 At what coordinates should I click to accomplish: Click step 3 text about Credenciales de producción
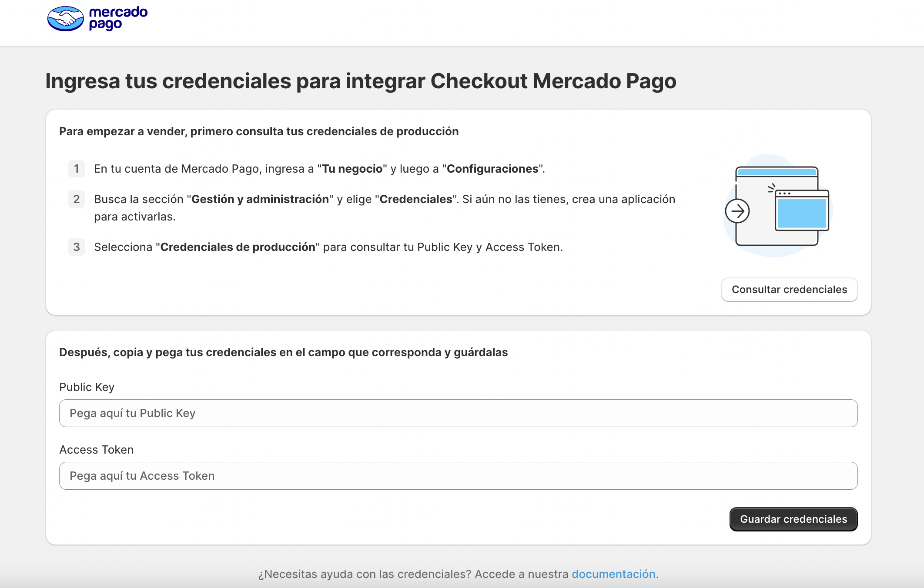coord(328,247)
